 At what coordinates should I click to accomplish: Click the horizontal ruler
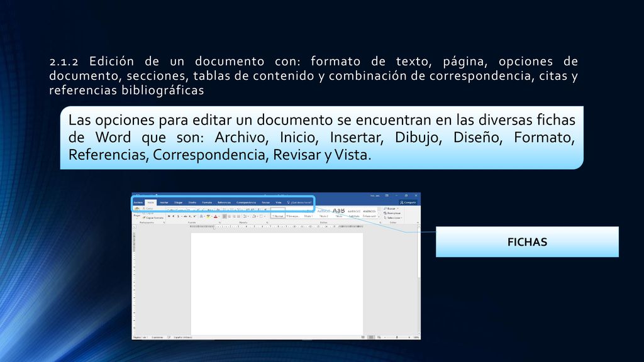(x=277, y=226)
